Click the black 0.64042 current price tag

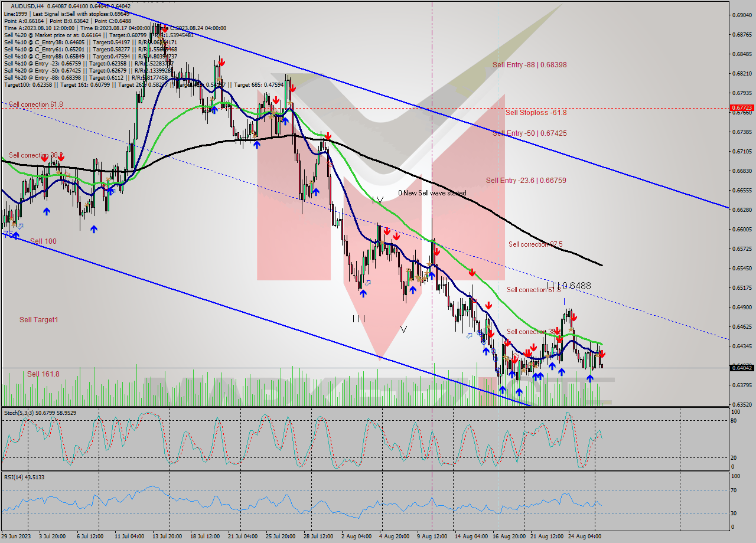(x=742, y=368)
